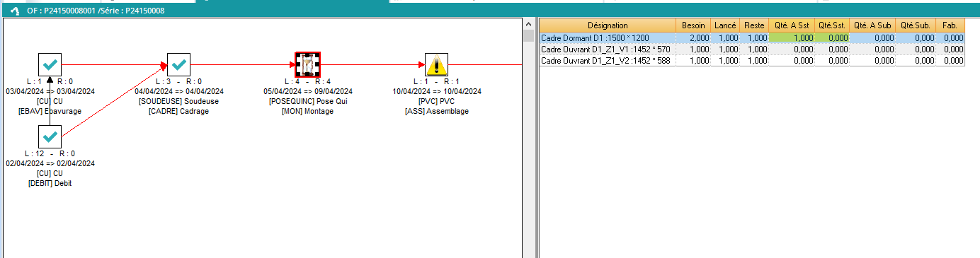Image resolution: width=980 pixels, height=258 pixels.
Task: Click Reste value in Cadre Ouvrant D1_Z1_V2 row
Action: pos(754,61)
